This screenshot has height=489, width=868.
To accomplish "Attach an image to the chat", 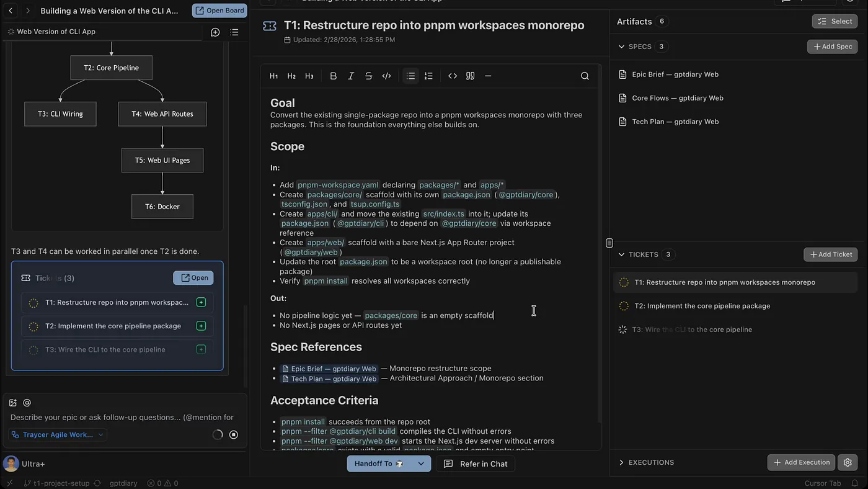I will [13, 403].
